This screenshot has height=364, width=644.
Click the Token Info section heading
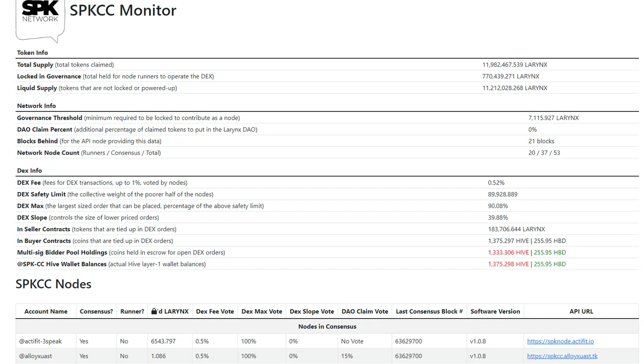click(x=33, y=53)
